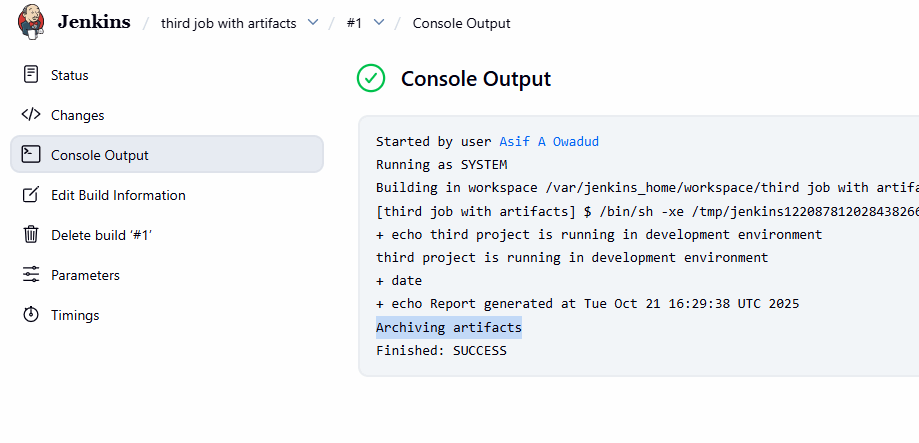Select Edit Build Information in sidebar
The height and width of the screenshot is (443, 919).
(118, 195)
